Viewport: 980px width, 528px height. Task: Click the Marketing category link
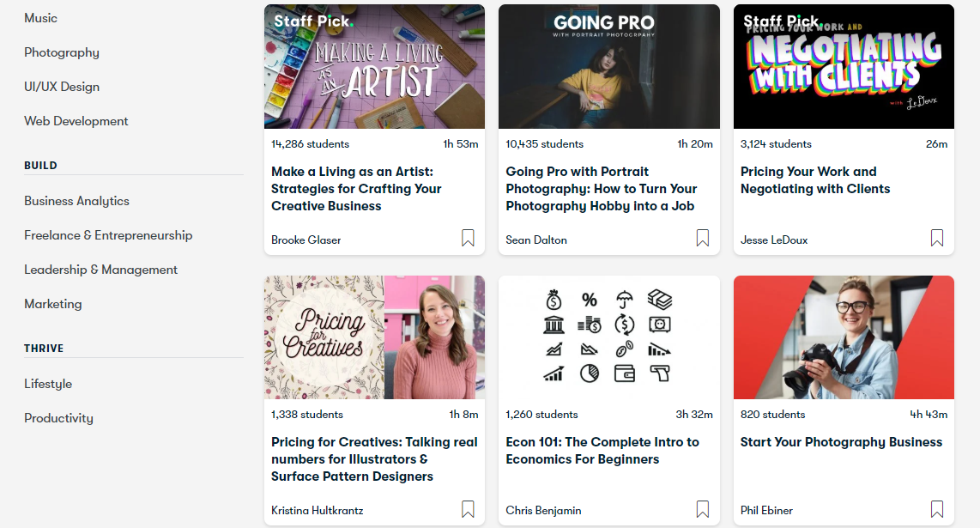coord(53,304)
